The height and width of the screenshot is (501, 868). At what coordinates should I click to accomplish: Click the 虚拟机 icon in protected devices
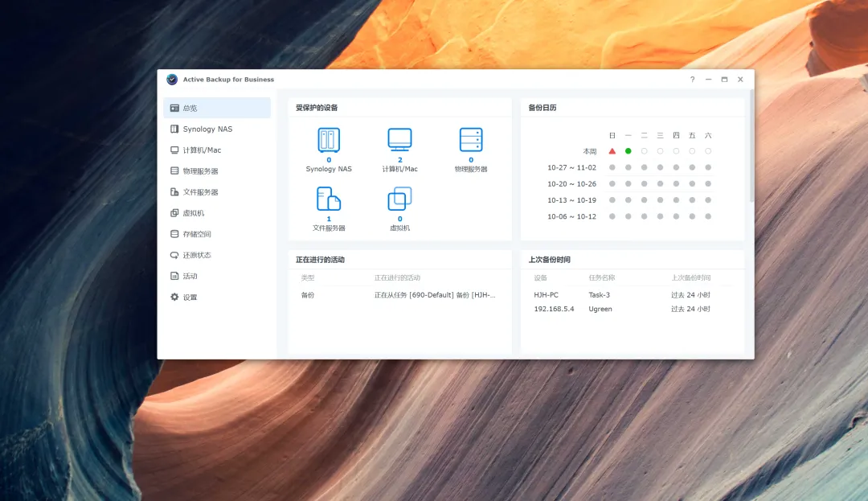pyautogui.click(x=399, y=199)
